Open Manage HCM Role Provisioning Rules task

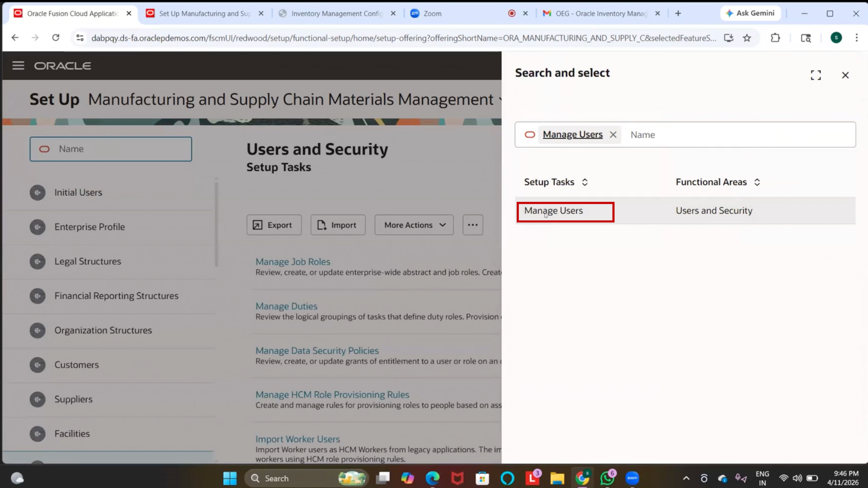(x=332, y=394)
